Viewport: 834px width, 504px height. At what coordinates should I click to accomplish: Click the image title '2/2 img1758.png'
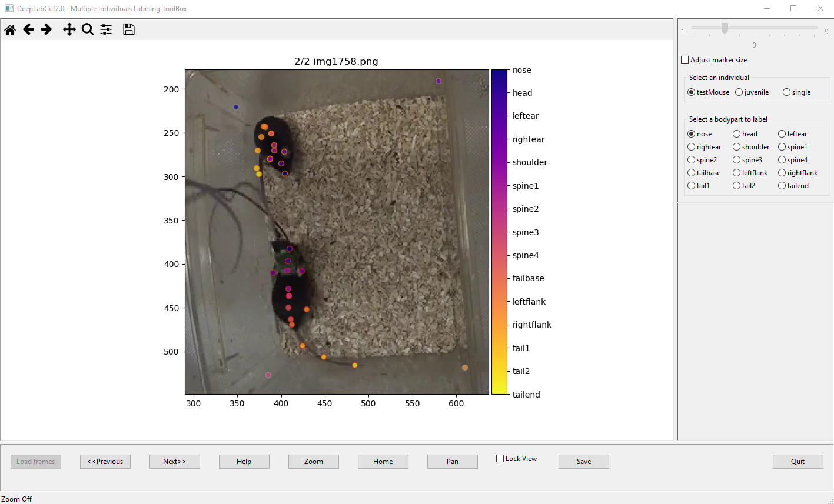[x=337, y=61]
